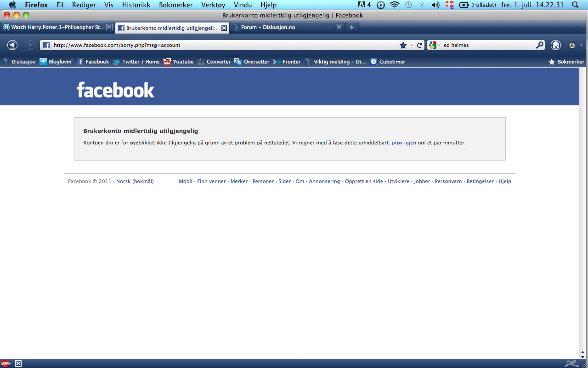
Task: Open Viktig melding bookmark
Action: 335,62
